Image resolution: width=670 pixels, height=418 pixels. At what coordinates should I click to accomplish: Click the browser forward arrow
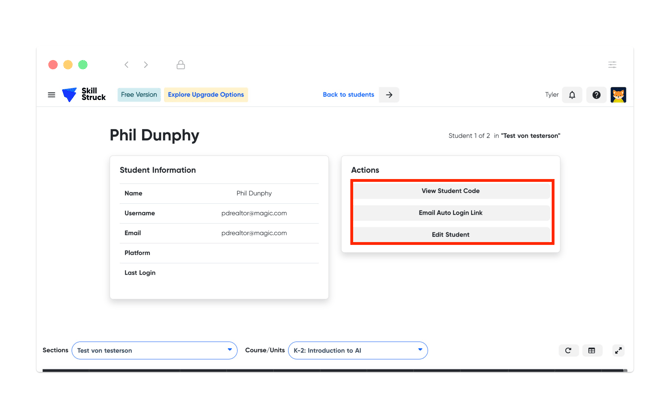pos(146,65)
